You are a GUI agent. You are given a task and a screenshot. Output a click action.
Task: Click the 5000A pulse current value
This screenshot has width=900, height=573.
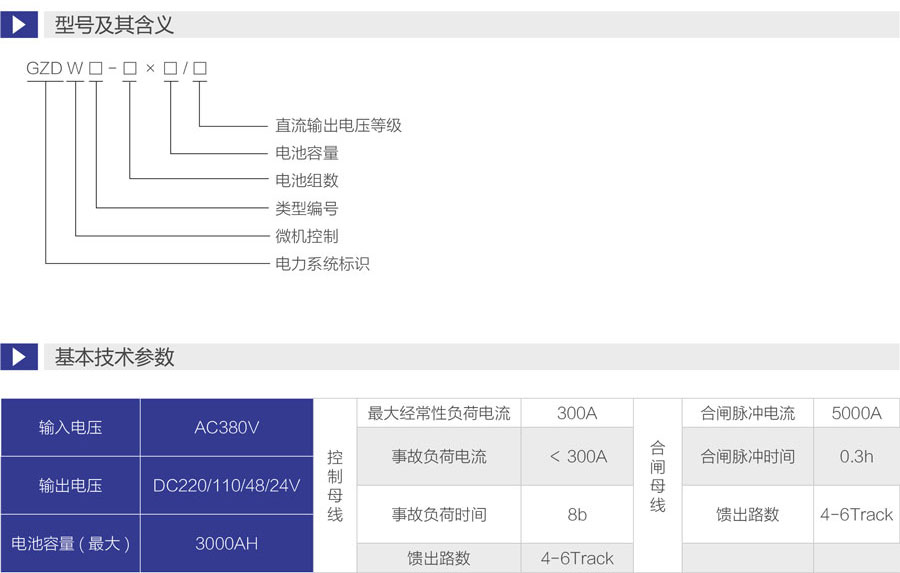[x=856, y=413]
